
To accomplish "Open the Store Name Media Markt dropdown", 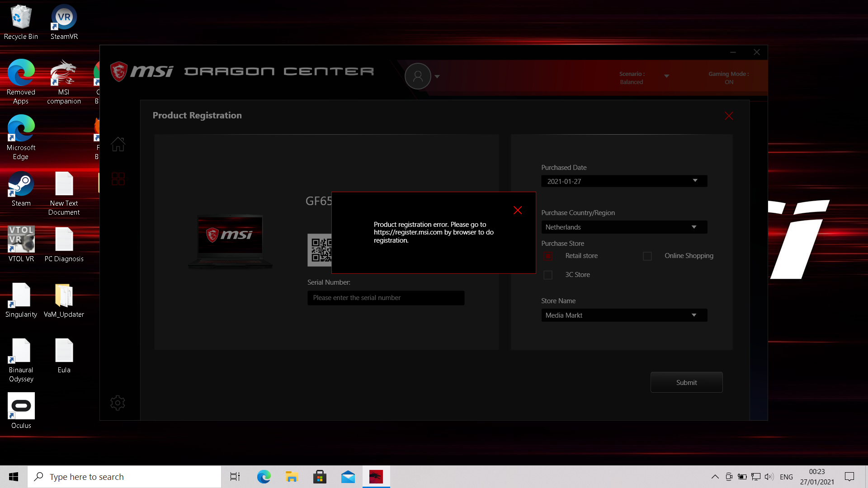I will point(624,315).
